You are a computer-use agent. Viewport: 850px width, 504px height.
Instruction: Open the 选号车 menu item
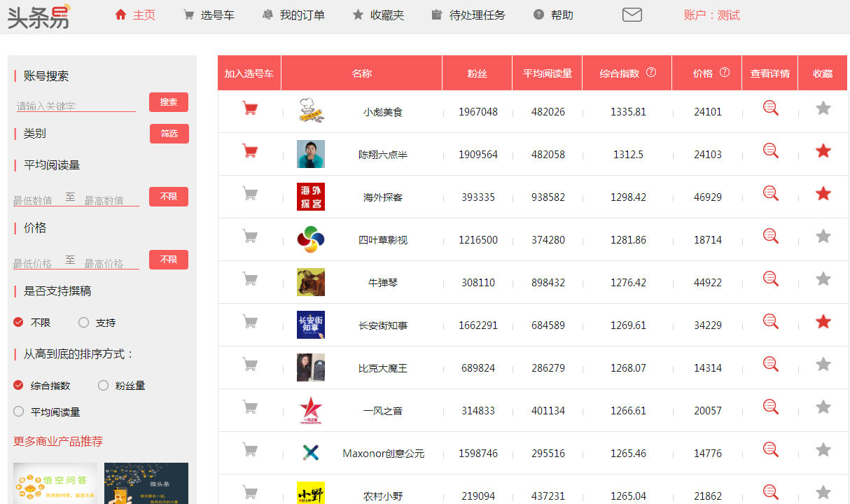click(209, 15)
